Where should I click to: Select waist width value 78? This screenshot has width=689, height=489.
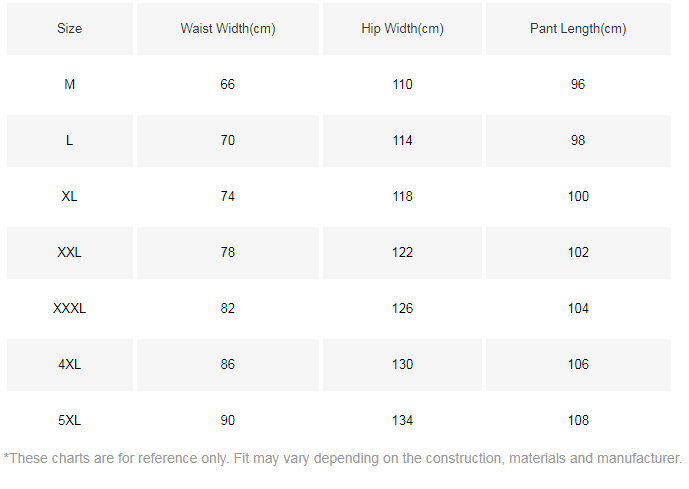click(x=228, y=253)
